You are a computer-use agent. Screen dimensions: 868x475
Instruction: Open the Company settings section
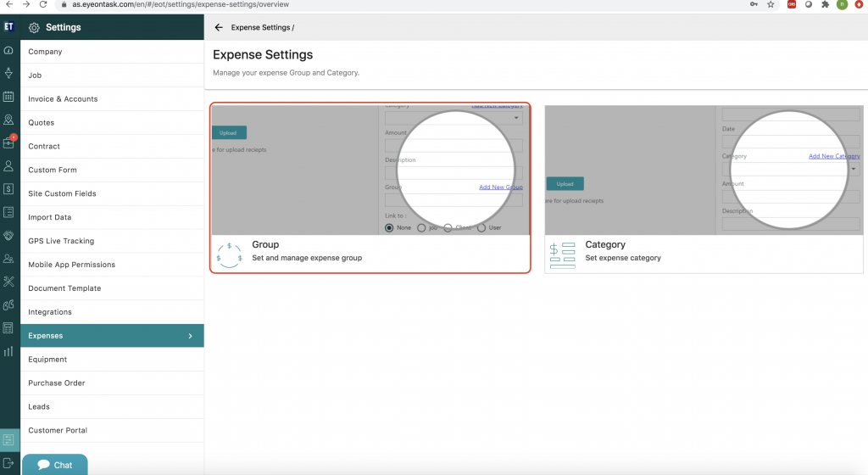pyautogui.click(x=112, y=52)
